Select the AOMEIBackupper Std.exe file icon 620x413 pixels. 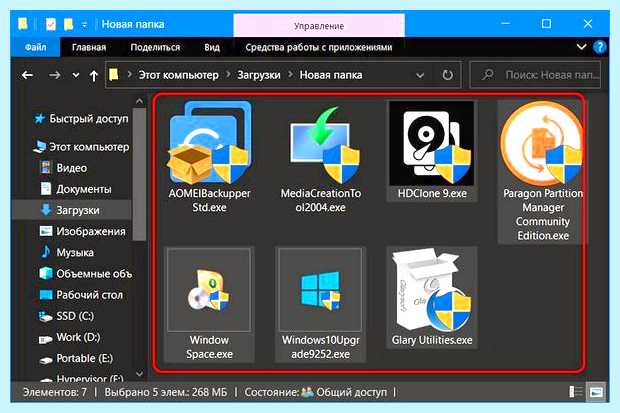(210, 143)
